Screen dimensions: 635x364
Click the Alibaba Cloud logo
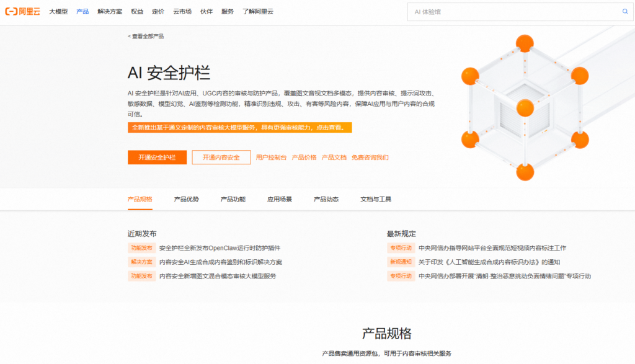pos(23,12)
